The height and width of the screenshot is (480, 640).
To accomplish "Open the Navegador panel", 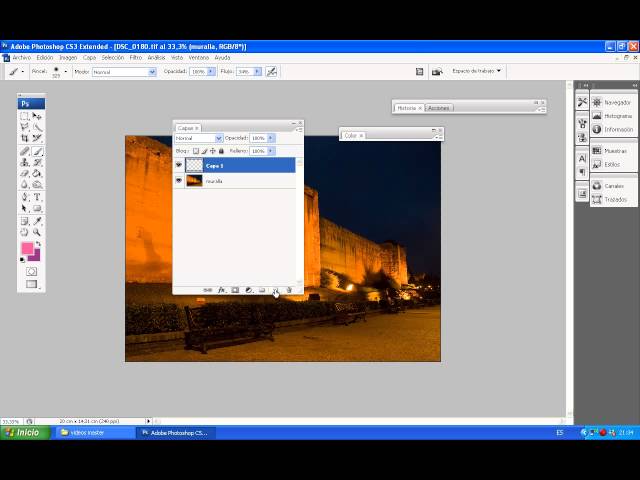I will [612, 102].
